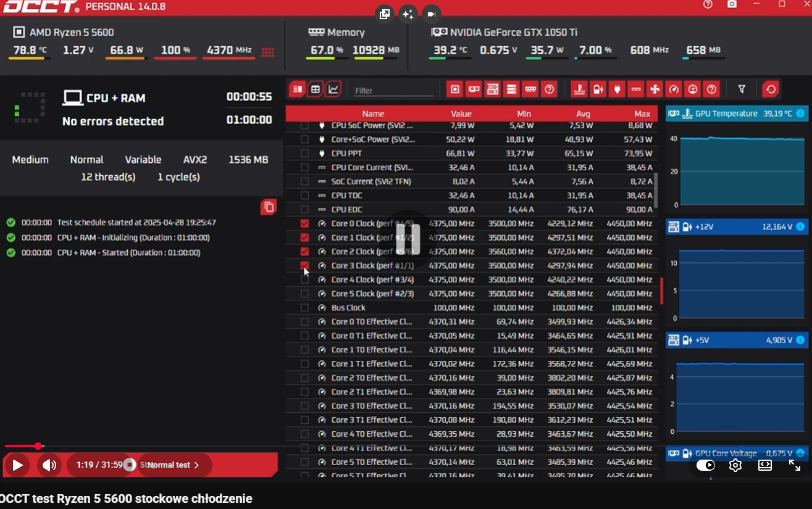The height and width of the screenshot is (509, 812).
Task: Filter sensors by memory module icon
Action: [530, 89]
